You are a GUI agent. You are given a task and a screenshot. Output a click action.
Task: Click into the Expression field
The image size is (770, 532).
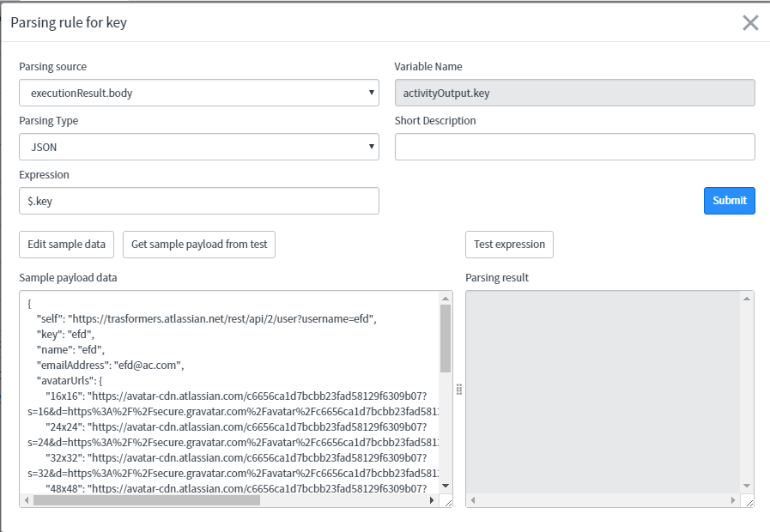pyautogui.click(x=199, y=201)
